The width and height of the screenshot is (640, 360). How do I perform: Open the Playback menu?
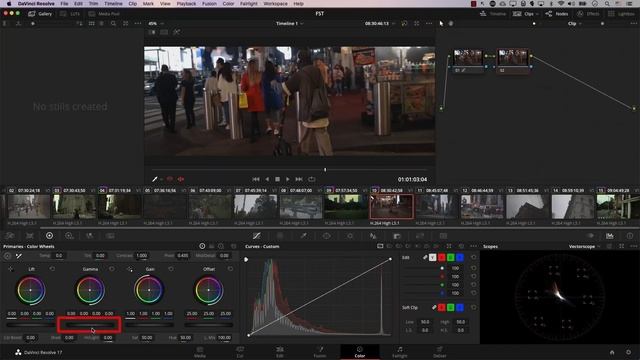[x=186, y=4]
